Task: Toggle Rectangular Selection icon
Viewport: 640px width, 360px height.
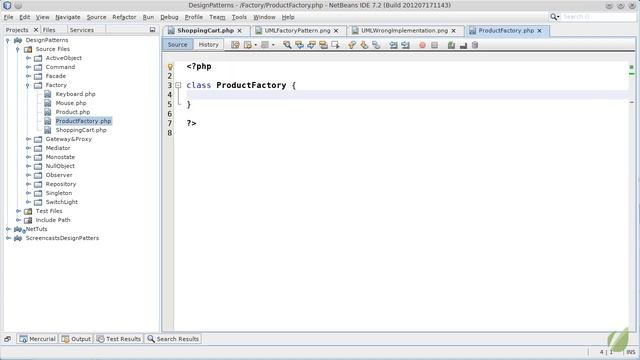Action: click(x=336, y=45)
